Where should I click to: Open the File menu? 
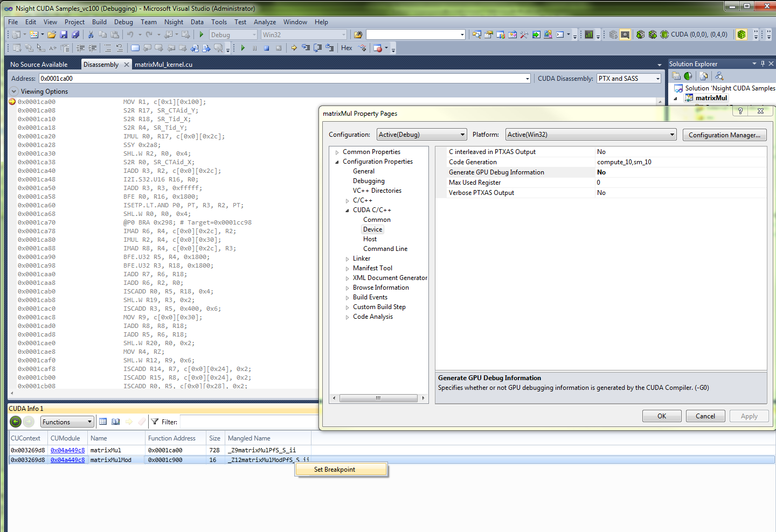13,22
